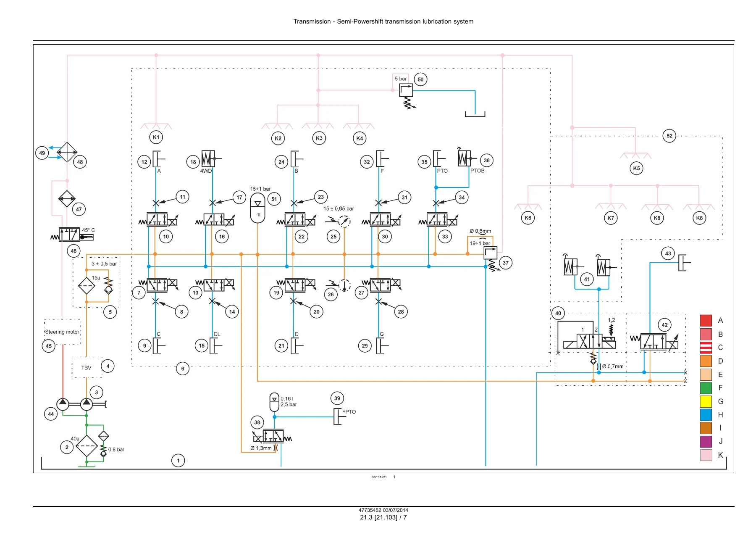Select the '15 ± 0,65 bar' label
This screenshot has width=756, height=535.
click(x=339, y=208)
